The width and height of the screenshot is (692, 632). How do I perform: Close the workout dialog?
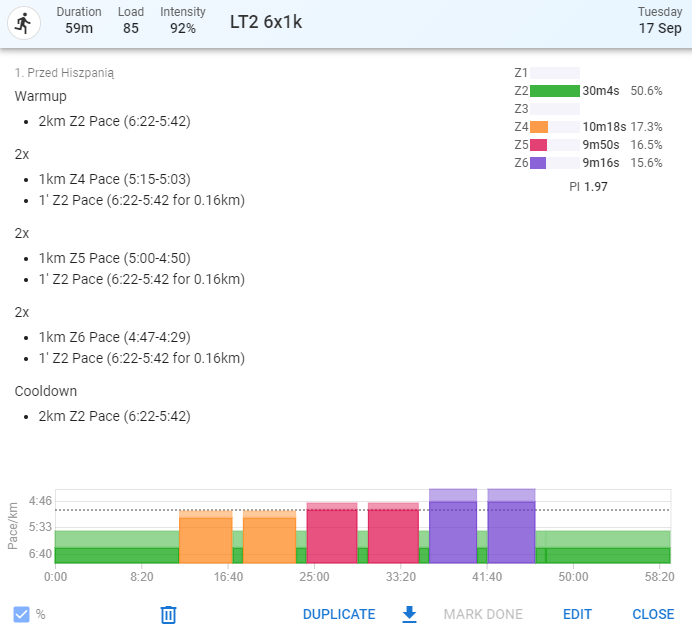pyautogui.click(x=653, y=614)
